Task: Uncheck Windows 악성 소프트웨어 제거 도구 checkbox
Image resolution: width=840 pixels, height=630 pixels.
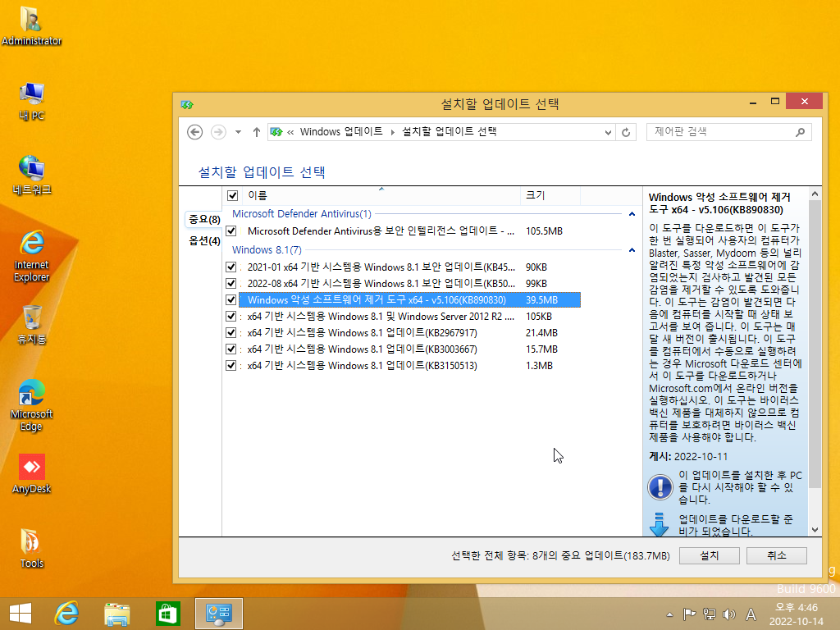Action: pos(231,300)
